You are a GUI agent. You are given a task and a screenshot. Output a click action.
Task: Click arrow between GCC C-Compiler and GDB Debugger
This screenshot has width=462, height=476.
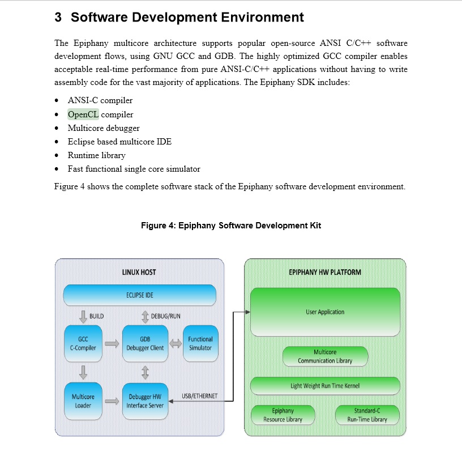pyautogui.click(x=112, y=343)
